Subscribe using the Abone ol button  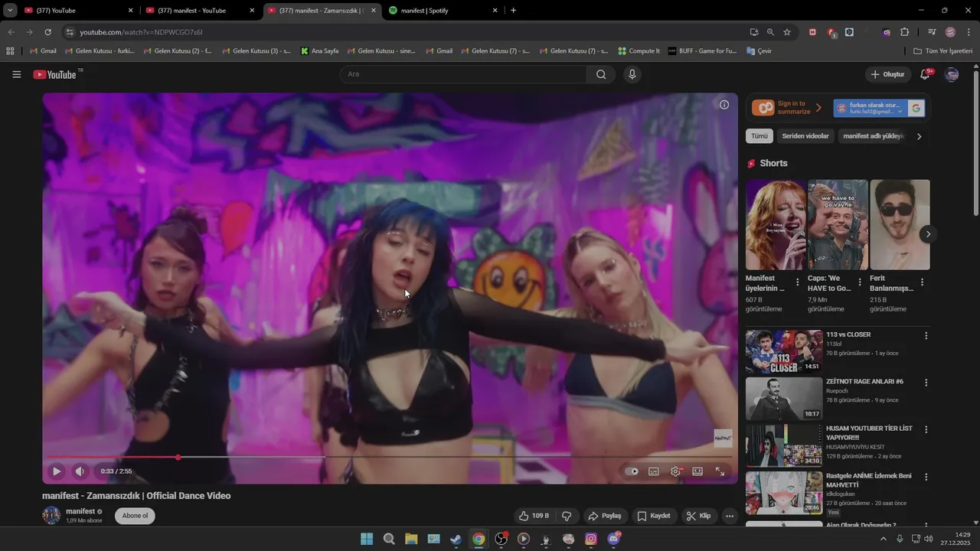tap(135, 516)
